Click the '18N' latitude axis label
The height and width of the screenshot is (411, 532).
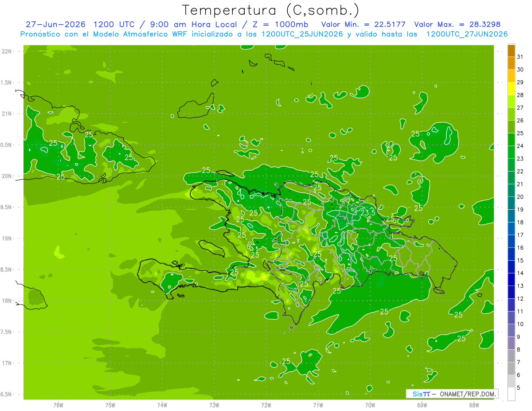[x=7, y=301]
